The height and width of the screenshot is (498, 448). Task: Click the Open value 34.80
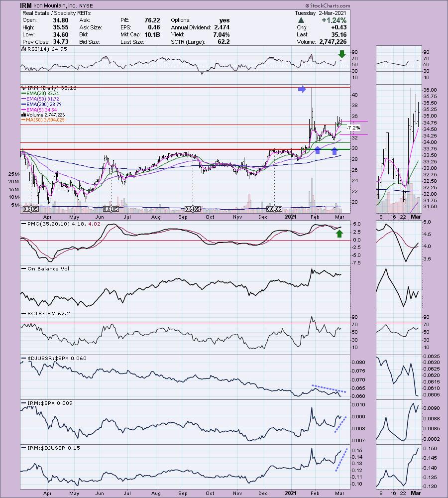[60, 20]
